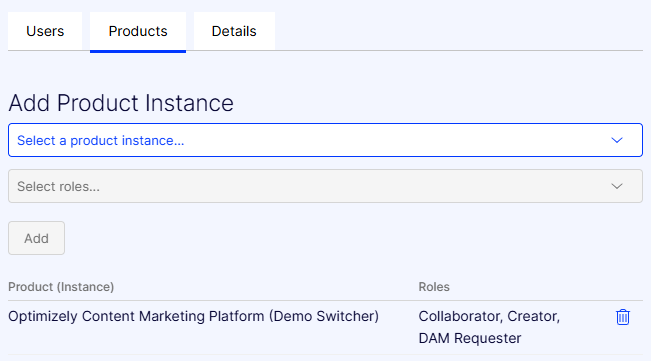Click the DAM Requester role text
The image size is (651, 361).
[470, 338]
